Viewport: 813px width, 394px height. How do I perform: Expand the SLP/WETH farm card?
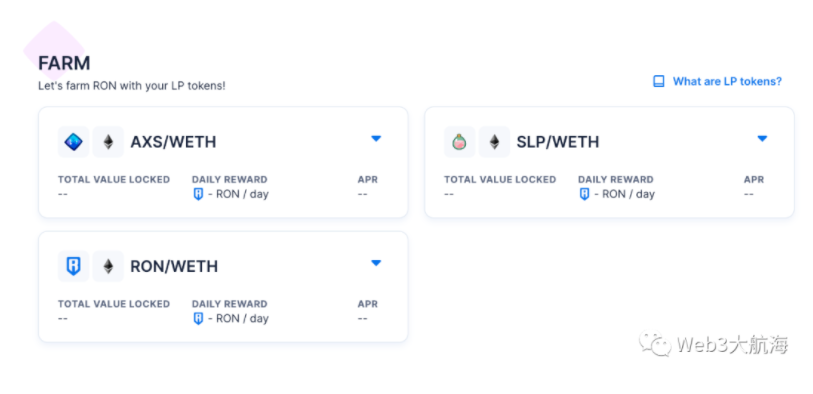[762, 138]
